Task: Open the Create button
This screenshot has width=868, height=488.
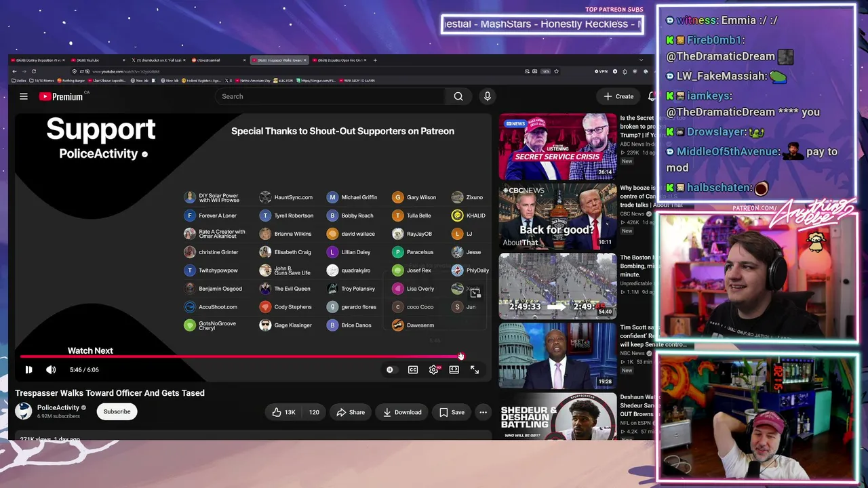Action: pyautogui.click(x=618, y=96)
